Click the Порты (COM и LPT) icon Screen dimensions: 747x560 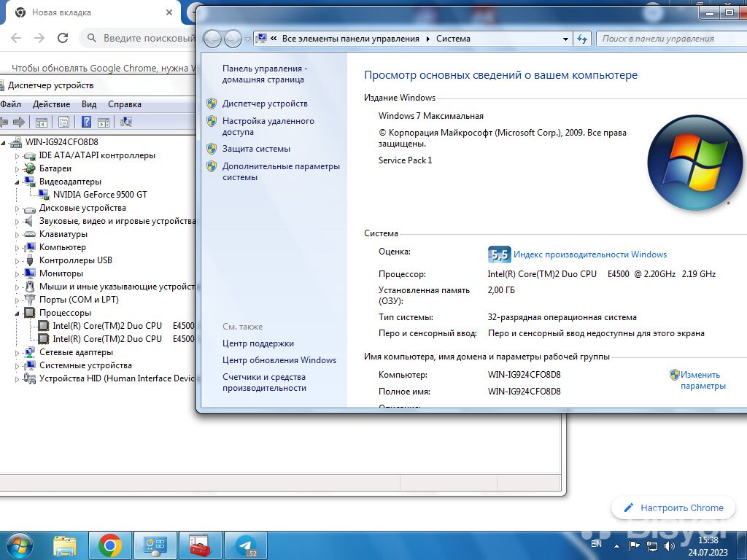click(29, 300)
